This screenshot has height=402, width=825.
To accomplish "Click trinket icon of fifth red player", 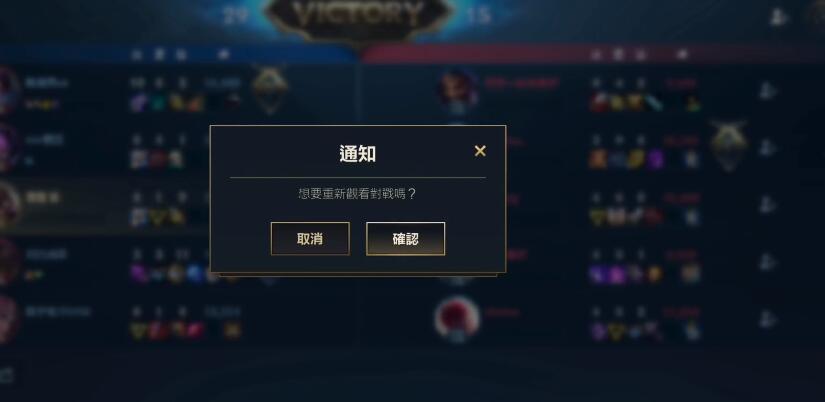I will (692, 331).
